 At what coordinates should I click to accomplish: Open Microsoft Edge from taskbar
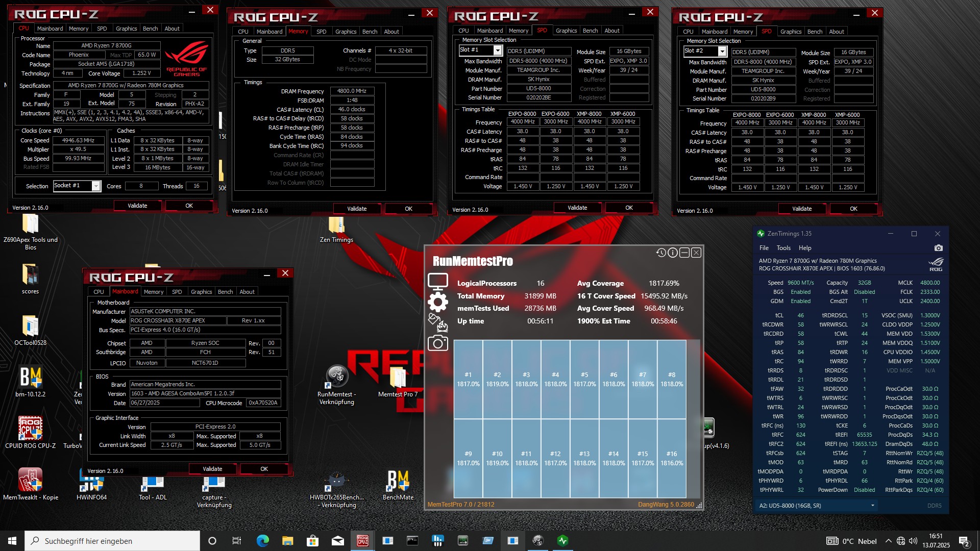262,541
